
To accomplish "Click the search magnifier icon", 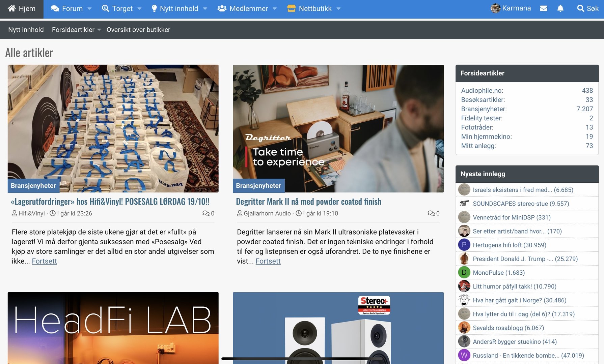I will coord(580,8).
